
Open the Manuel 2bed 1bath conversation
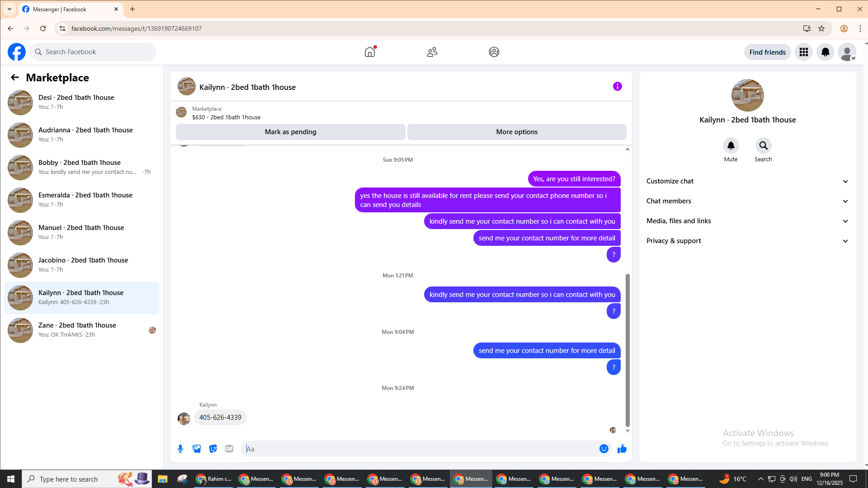(82, 232)
